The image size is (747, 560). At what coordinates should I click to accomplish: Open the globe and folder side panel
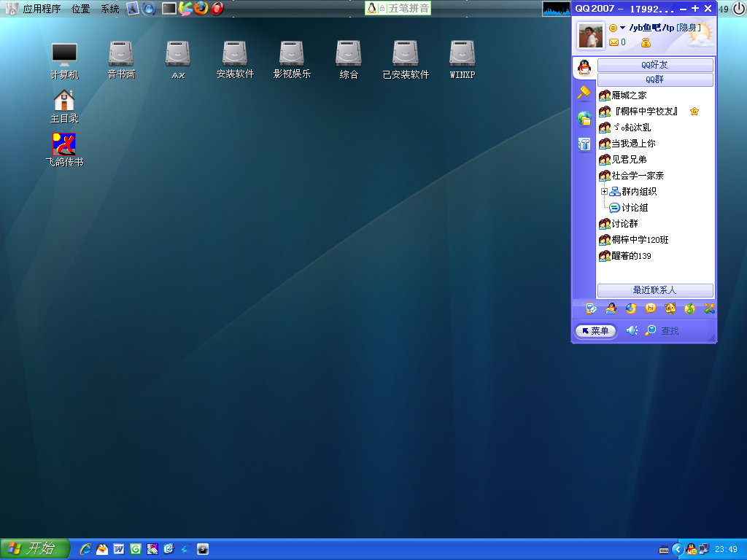[x=584, y=118]
